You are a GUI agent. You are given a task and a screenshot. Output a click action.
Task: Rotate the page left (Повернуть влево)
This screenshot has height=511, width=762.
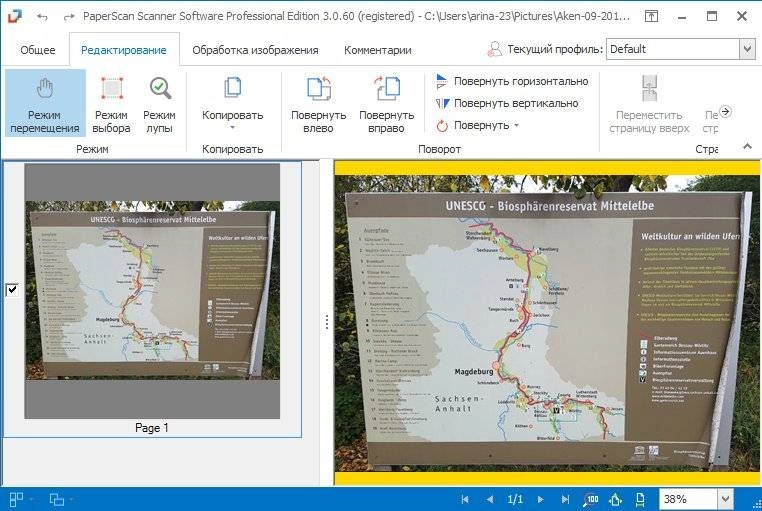pyautogui.click(x=318, y=103)
